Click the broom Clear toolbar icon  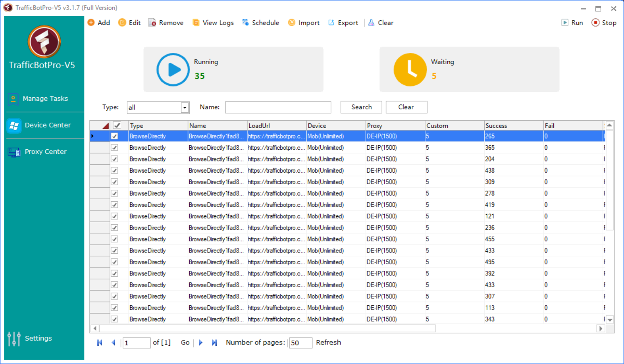click(371, 22)
